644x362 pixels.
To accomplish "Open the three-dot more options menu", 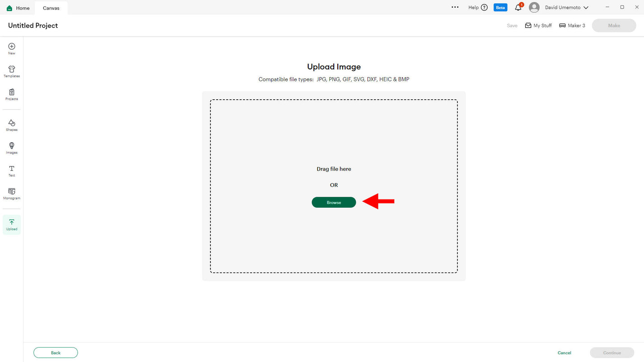I will tap(455, 8).
